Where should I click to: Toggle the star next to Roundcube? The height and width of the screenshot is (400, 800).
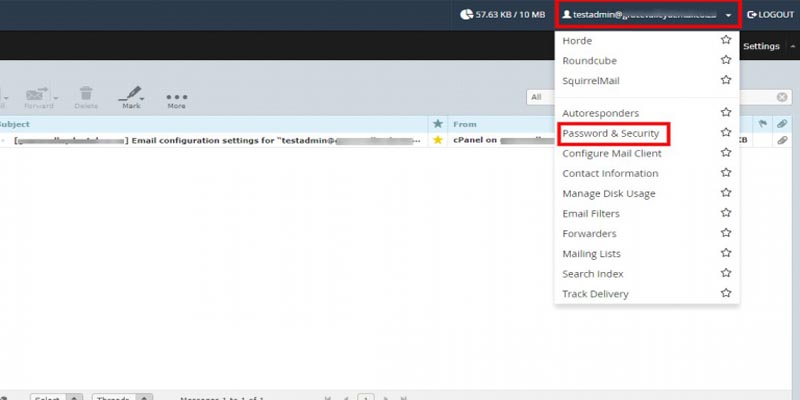tap(726, 60)
